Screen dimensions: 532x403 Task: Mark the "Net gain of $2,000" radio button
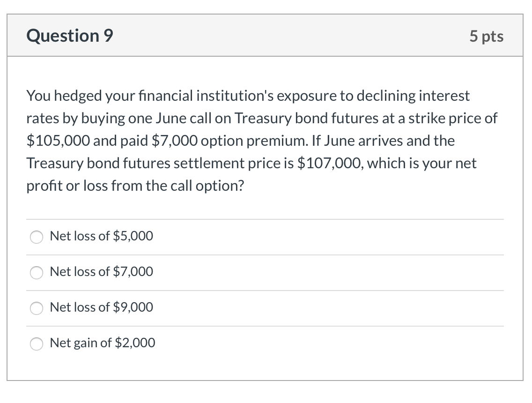click(x=37, y=343)
